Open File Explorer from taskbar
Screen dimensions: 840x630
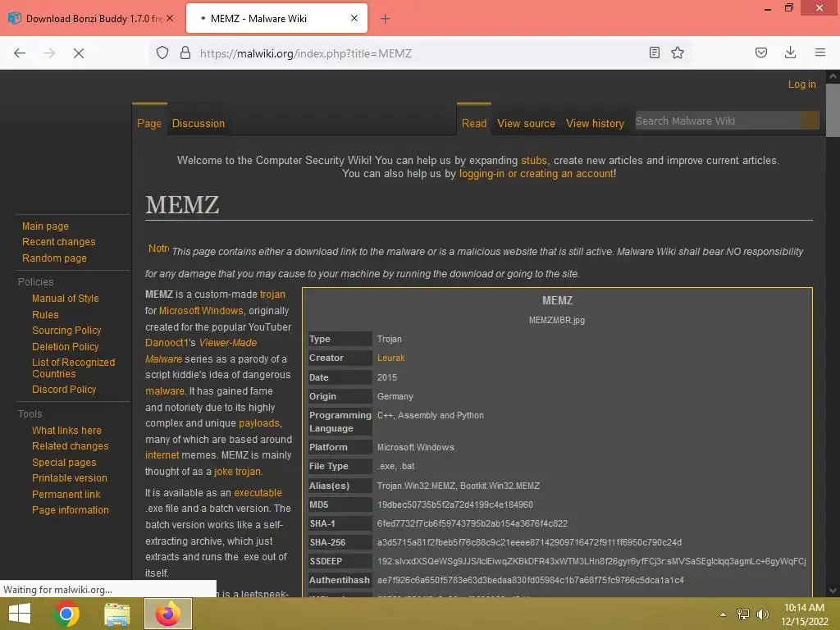(116, 614)
